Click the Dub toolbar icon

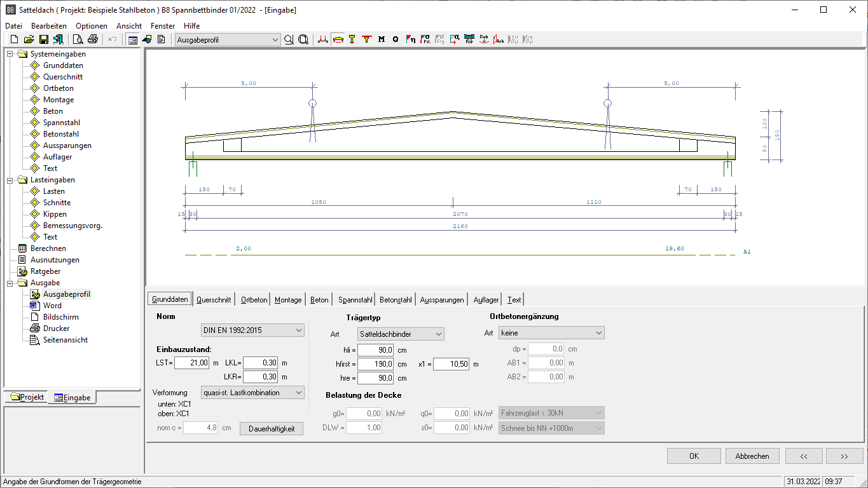[x=484, y=39]
